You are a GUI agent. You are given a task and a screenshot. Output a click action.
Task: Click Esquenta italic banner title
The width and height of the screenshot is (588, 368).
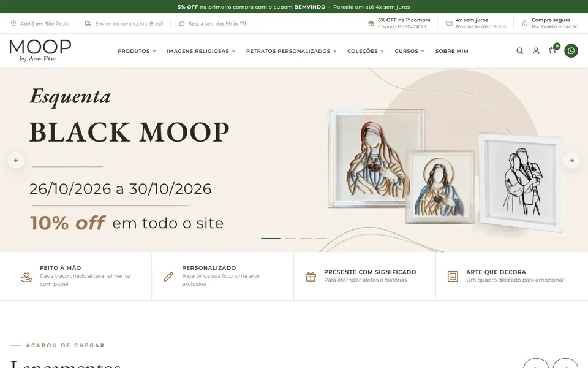point(70,96)
